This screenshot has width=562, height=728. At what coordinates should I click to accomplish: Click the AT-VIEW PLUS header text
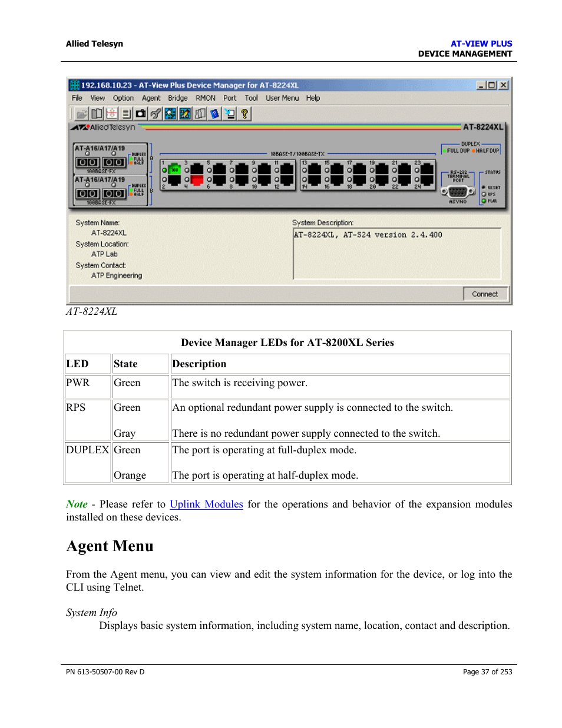point(481,44)
